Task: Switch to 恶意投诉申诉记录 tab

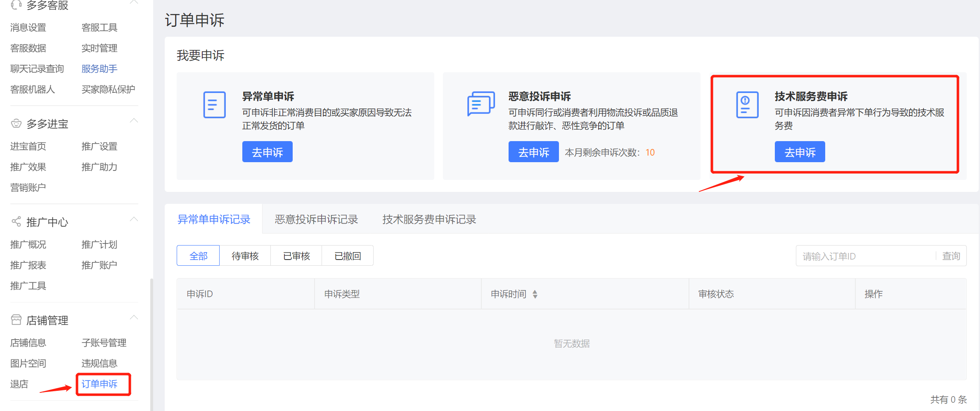Action: pos(316,219)
